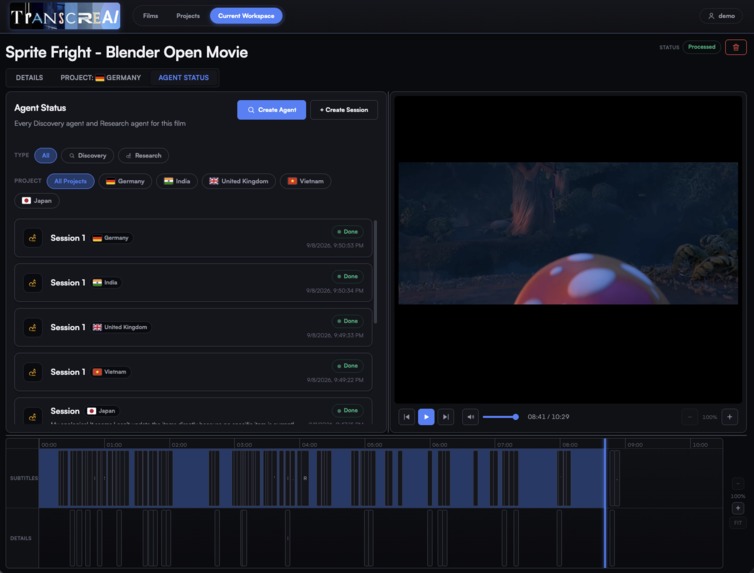Select the All type filter
Viewport: 754px width, 573px height.
tap(46, 155)
